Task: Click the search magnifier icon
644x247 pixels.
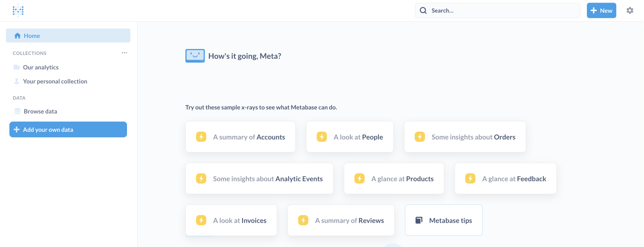Action: pos(423,10)
